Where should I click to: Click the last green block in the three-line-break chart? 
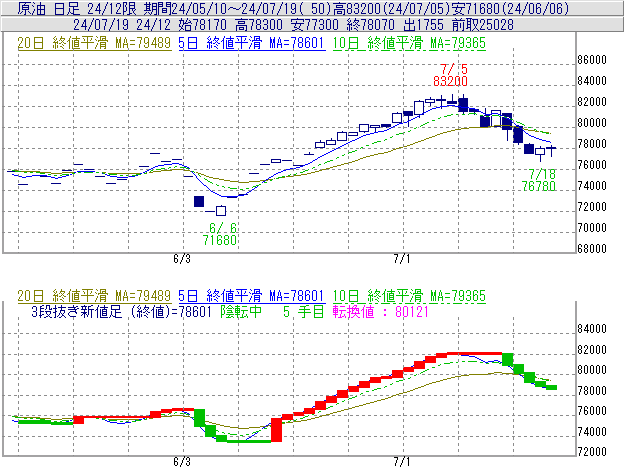point(552,387)
